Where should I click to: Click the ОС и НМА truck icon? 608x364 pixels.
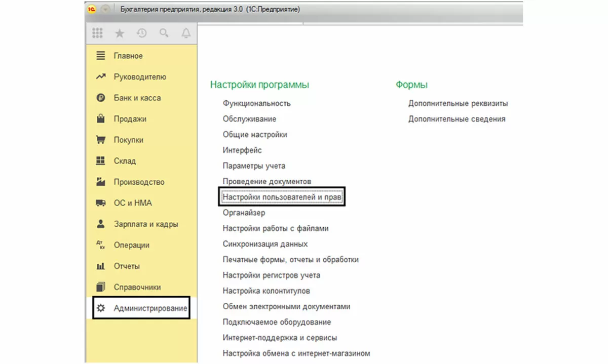101,203
